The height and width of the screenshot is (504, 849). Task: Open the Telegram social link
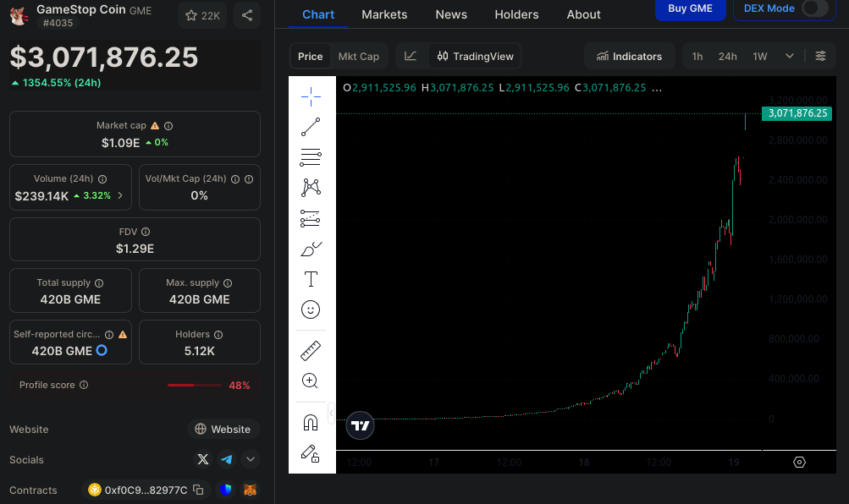click(x=227, y=459)
